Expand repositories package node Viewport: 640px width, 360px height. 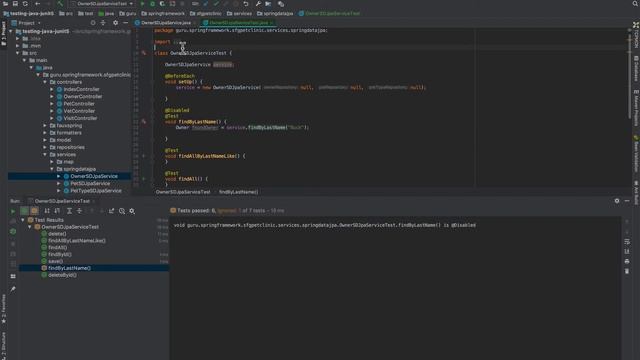[x=45, y=147]
